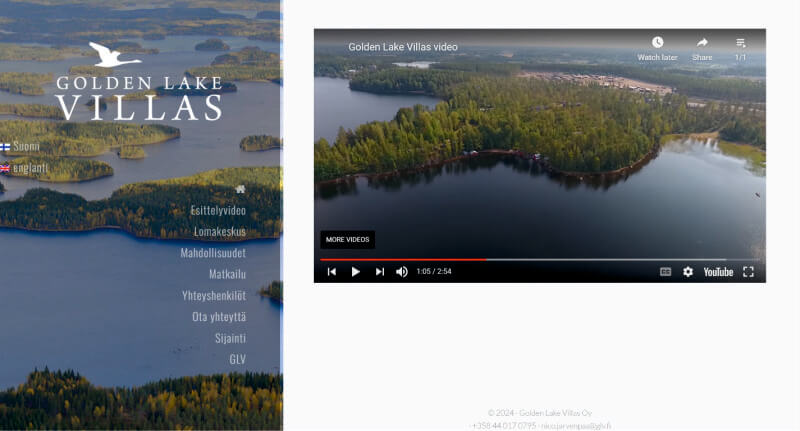Click the footer email address
This screenshot has width=800, height=431.
click(576, 425)
